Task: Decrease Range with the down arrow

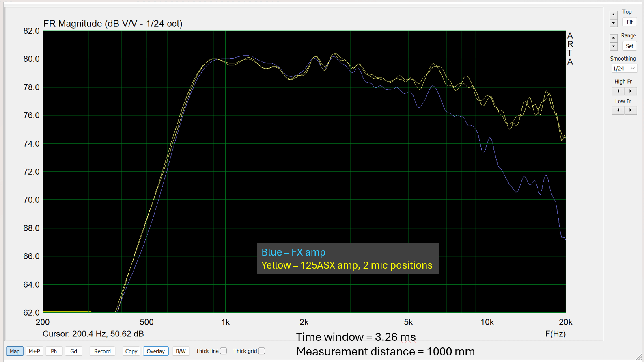Action: pos(614,46)
